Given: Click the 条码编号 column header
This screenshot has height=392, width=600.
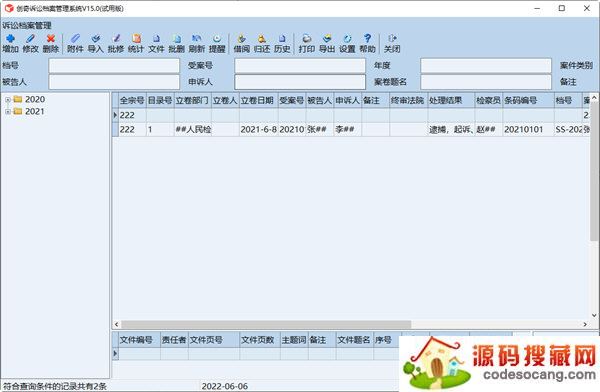Looking at the screenshot, I should tap(528, 100).
